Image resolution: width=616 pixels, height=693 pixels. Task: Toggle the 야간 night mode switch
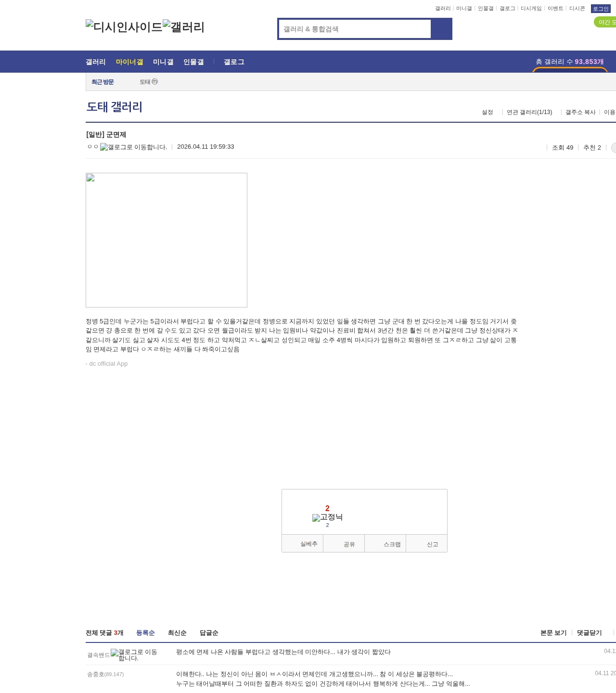coord(605,22)
